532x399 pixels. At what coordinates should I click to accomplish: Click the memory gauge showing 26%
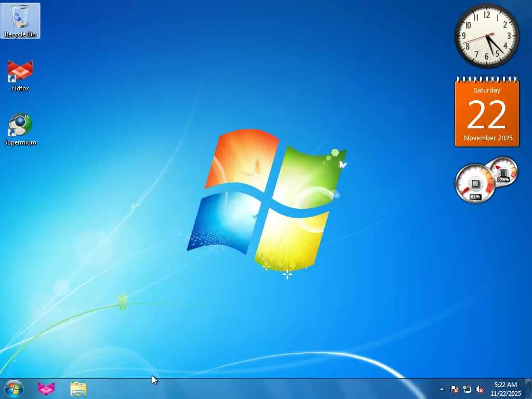click(x=503, y=171)
